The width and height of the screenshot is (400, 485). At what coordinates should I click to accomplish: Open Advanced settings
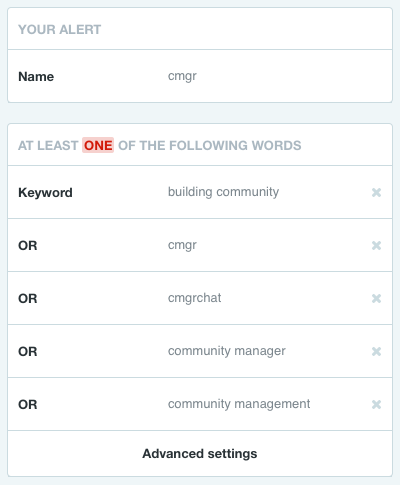(x=200, y=454)
